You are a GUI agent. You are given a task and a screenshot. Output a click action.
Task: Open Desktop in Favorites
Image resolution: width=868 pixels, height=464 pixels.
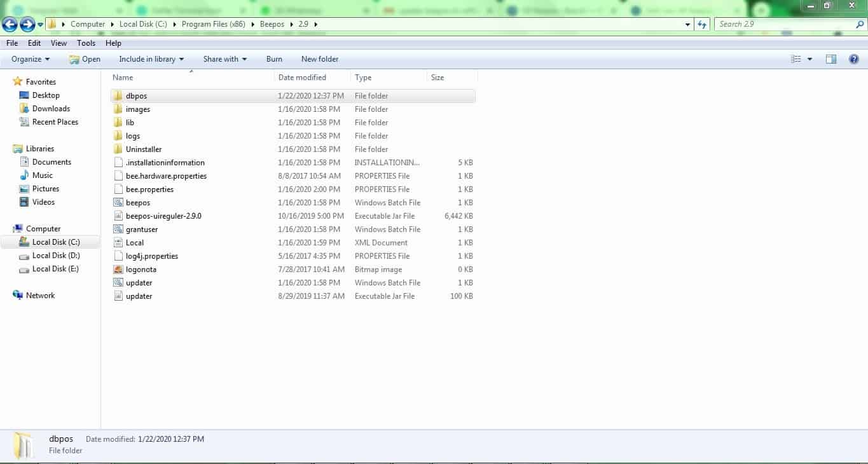(46, 95)
